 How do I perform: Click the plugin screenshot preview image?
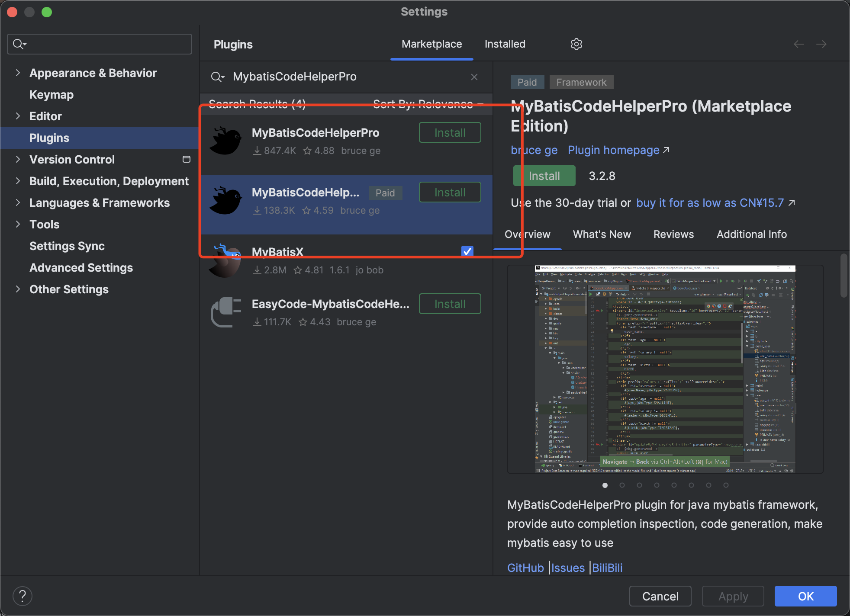coord(665,369)
